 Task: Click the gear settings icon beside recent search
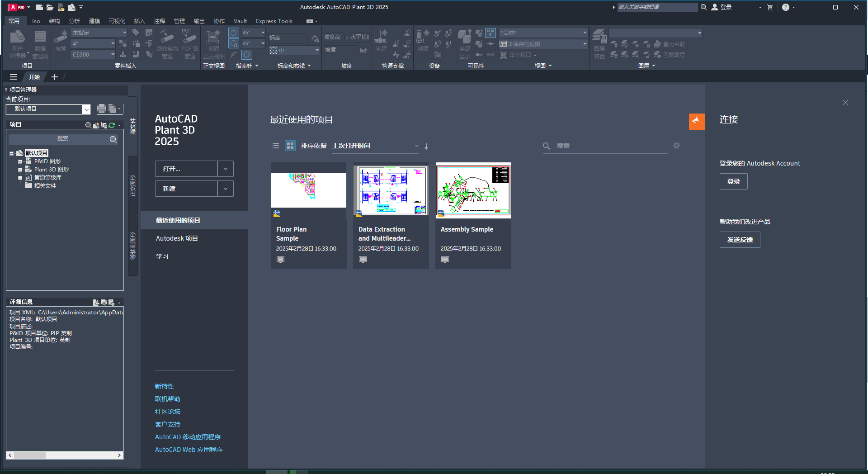pos(676,146)
